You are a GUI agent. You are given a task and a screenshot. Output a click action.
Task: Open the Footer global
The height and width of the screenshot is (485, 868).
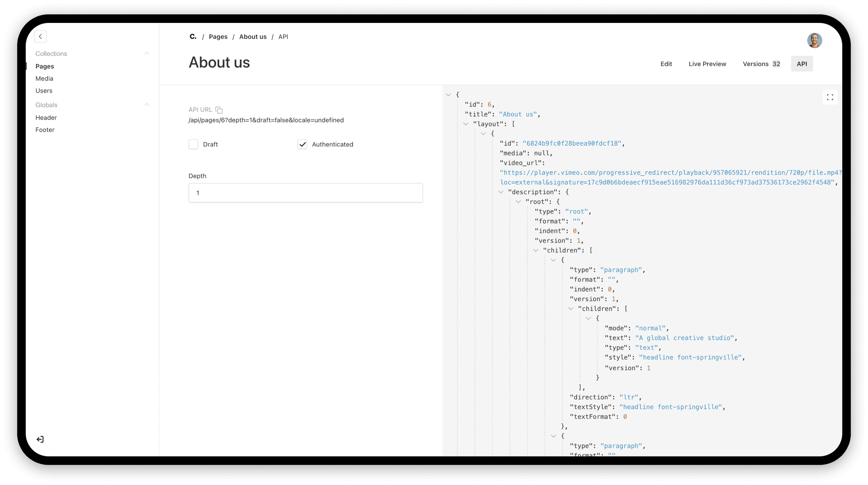click(45, 130)
